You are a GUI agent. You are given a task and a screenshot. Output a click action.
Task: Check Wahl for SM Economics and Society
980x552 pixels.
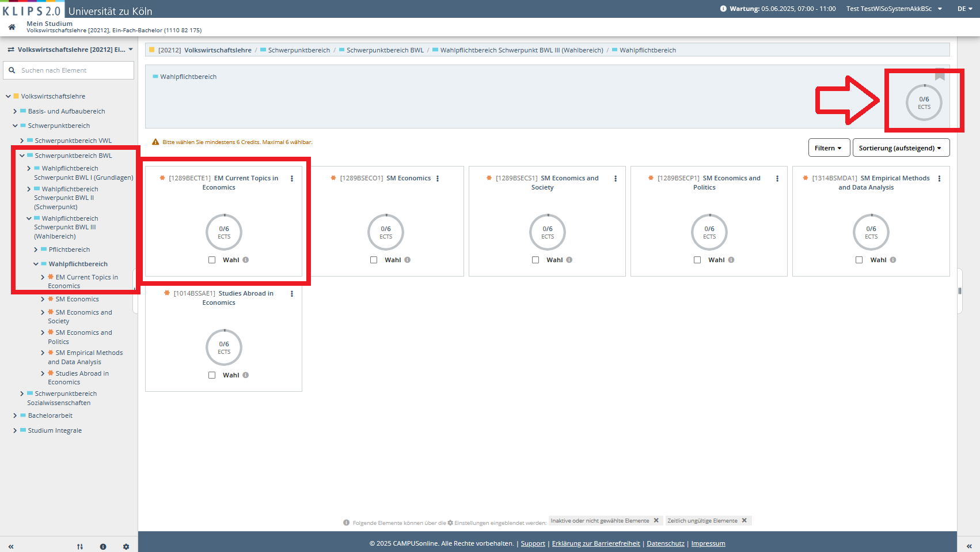[x=535, y=260]
